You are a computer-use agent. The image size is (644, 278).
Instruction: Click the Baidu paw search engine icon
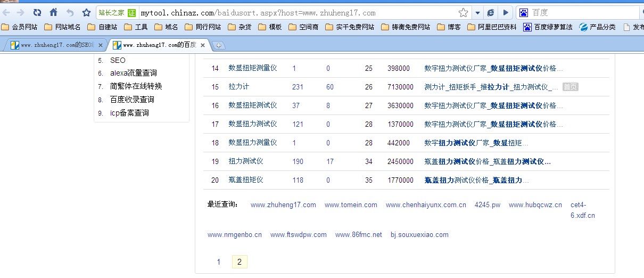click(x=524, y=12)
